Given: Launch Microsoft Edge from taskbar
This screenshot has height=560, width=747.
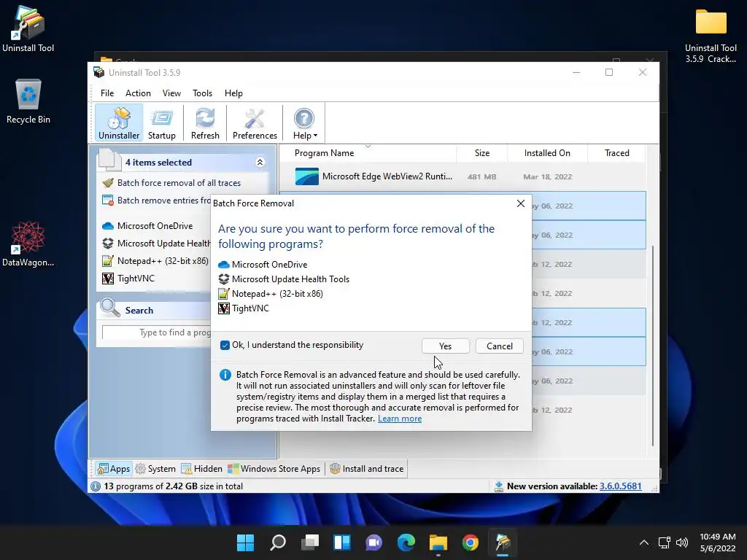Looking at the screenshot, I should 406,542.
